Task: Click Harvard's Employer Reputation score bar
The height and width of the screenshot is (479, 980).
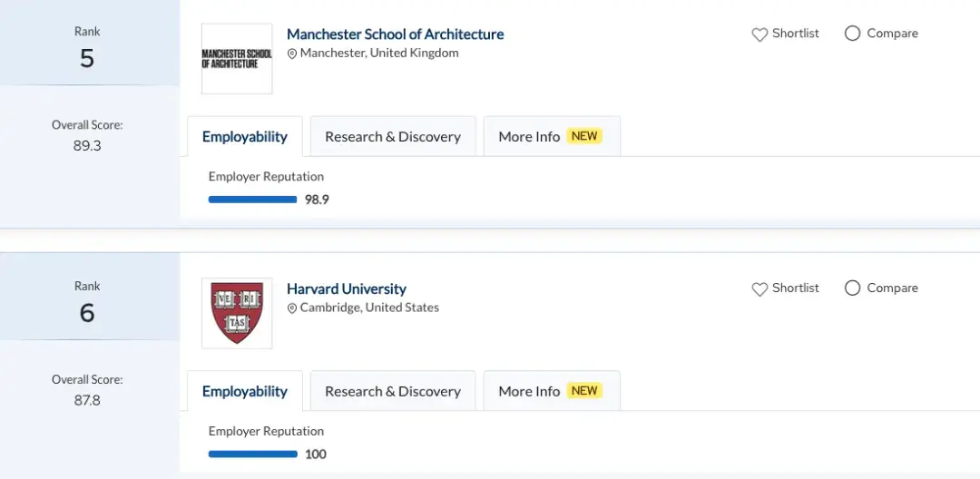Action: tap(252, 455)
